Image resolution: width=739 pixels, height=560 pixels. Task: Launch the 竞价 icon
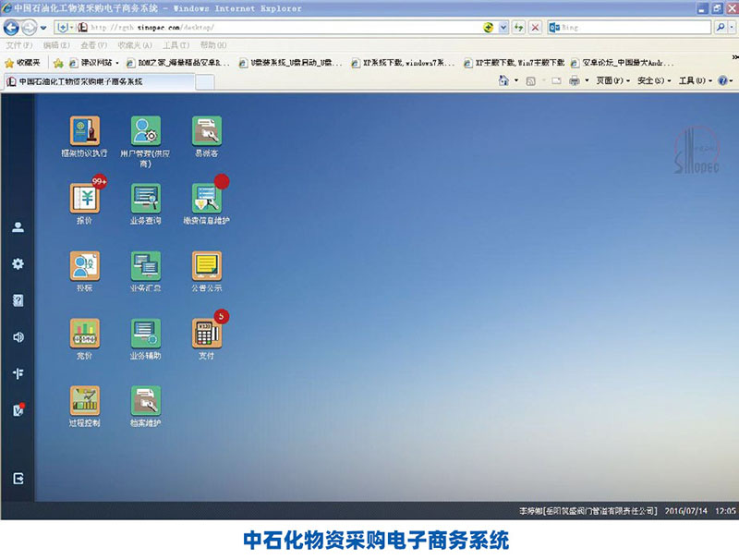coord(85,334)
